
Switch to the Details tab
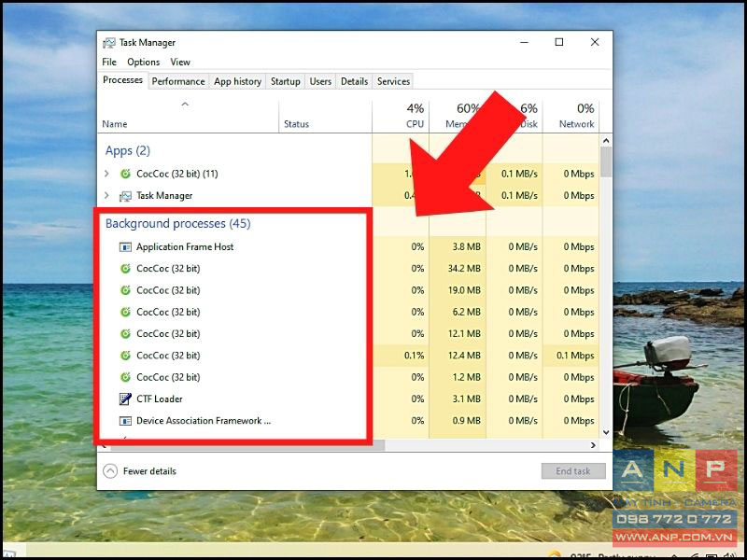point(355,81)
